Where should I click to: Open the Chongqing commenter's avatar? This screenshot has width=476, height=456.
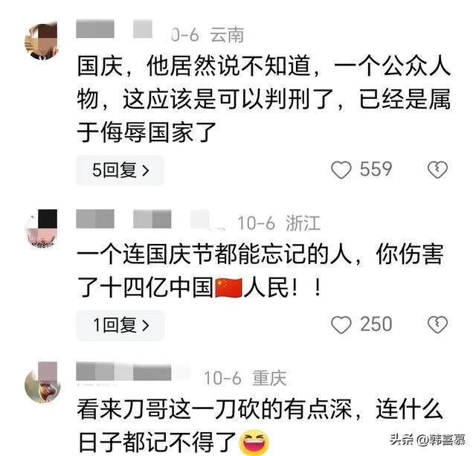42,382
